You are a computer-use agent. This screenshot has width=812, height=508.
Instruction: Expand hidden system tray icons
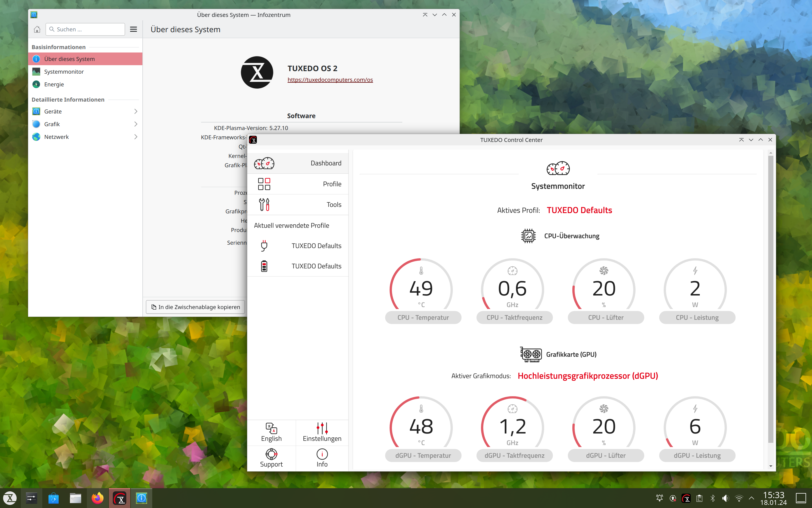click(x=752, y=498)
